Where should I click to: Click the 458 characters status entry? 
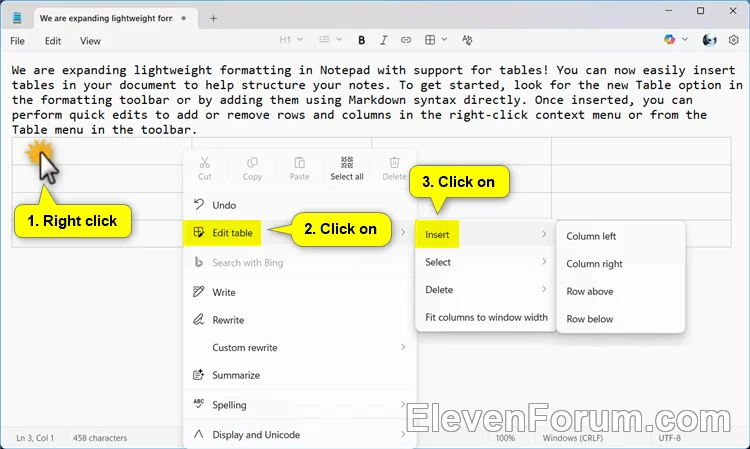pyautogui.click(x=100, y=438)
